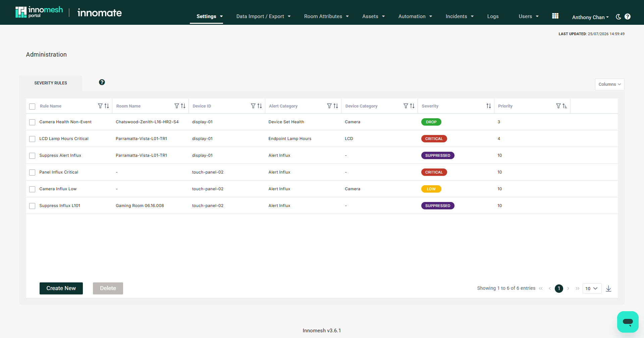
Task: Click the Panel Influx Critical rule name
Action: click(x=59, y=172)
